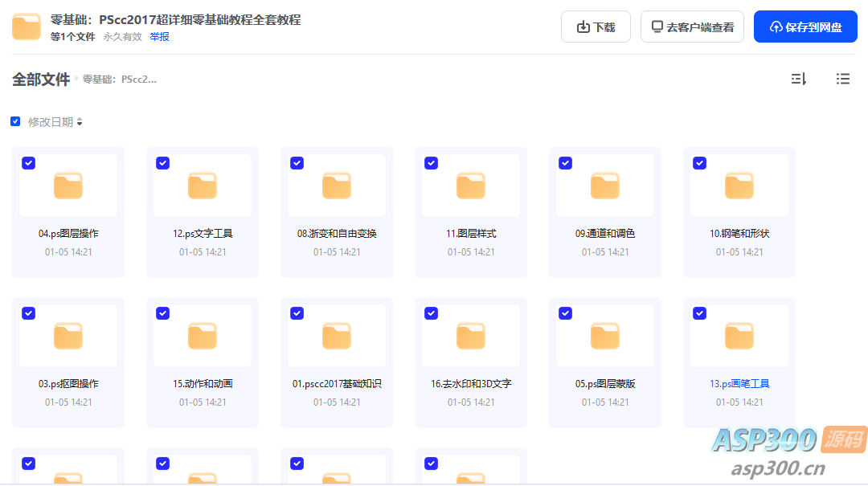868x486 pixels.
Task: Uncheck the 10.钢笔和形状 folder checkbox
Action: tap(700, 163)
